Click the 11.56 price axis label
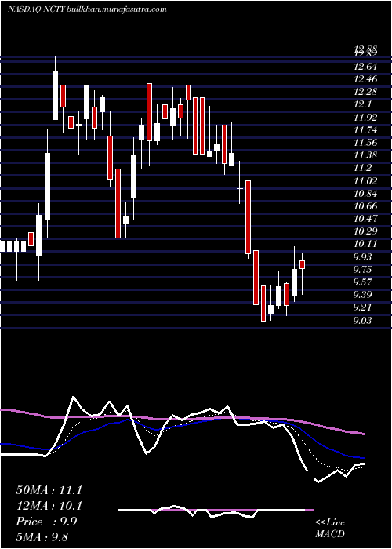Image resolution: width=392 pixels, height=549 pixels. pyautogui.click(x=365, y=143)
